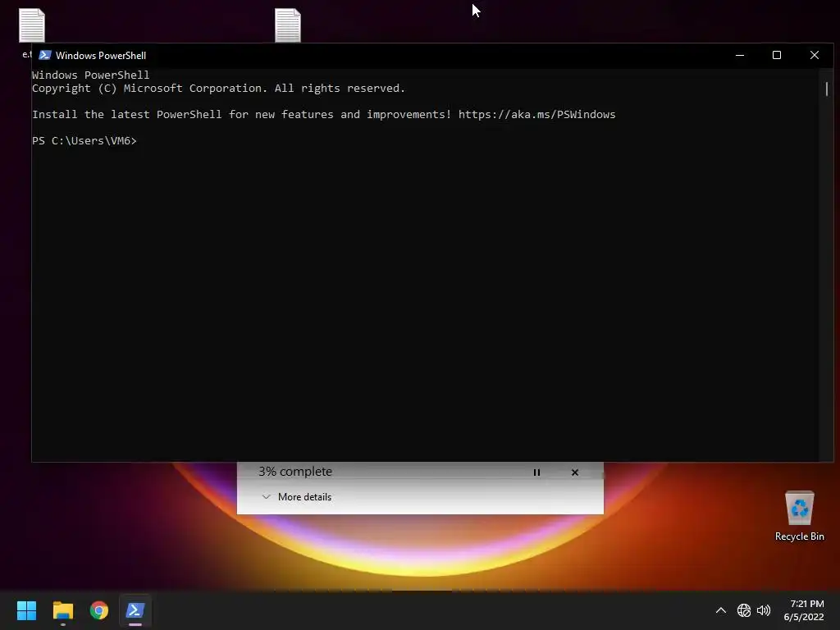Open File Explorer from the taskbar
Image resolution: width=840 pixels, height=630 pixels.
click(62, 610)
